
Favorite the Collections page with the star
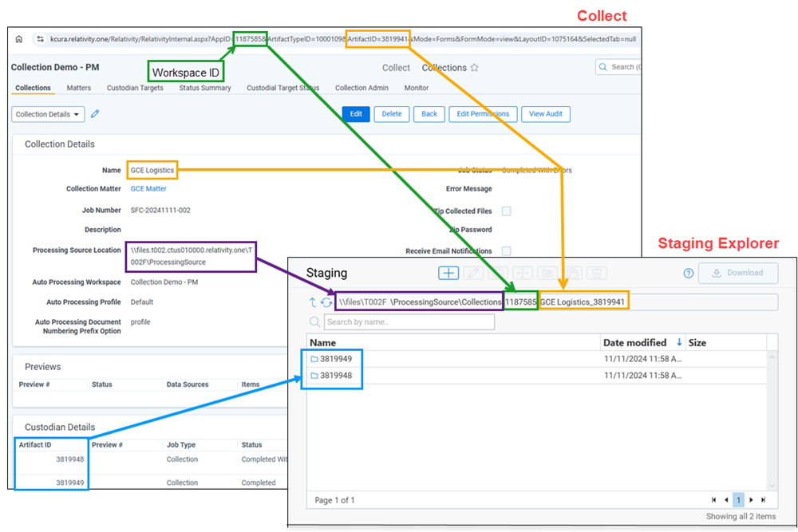coord(474,68)
